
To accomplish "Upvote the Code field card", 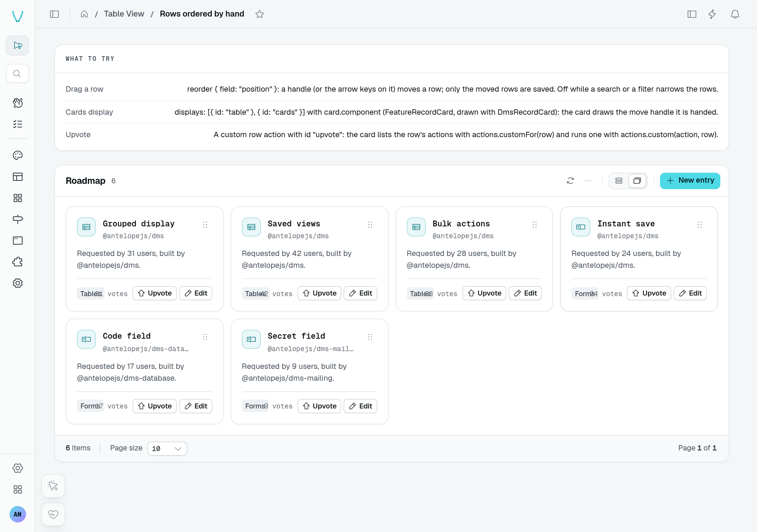I will coord(155,406).
